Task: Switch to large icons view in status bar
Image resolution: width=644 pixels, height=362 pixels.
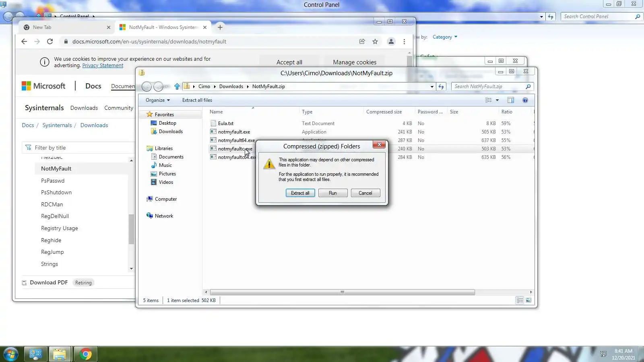Action: [x=528, y=300]
